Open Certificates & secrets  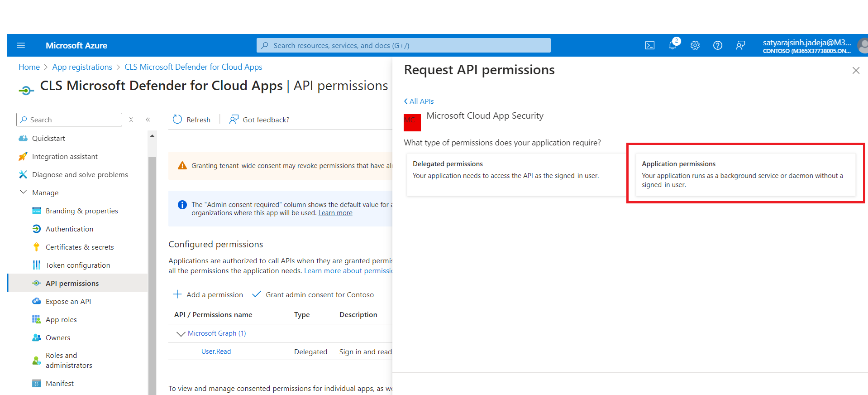coord(80,247)
